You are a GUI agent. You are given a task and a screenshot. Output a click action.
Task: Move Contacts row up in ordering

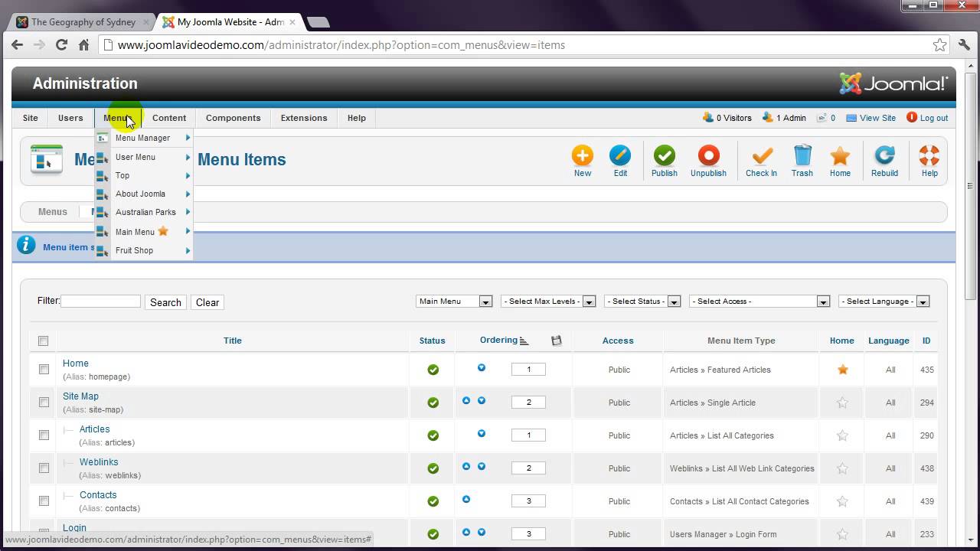coord(466,499)
